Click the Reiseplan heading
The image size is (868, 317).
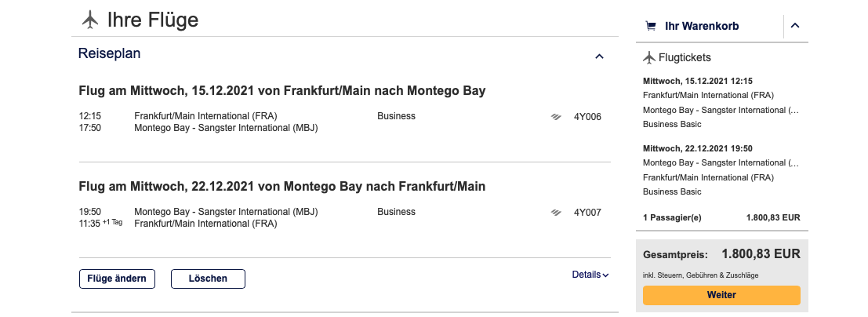(x=109, y=54)
